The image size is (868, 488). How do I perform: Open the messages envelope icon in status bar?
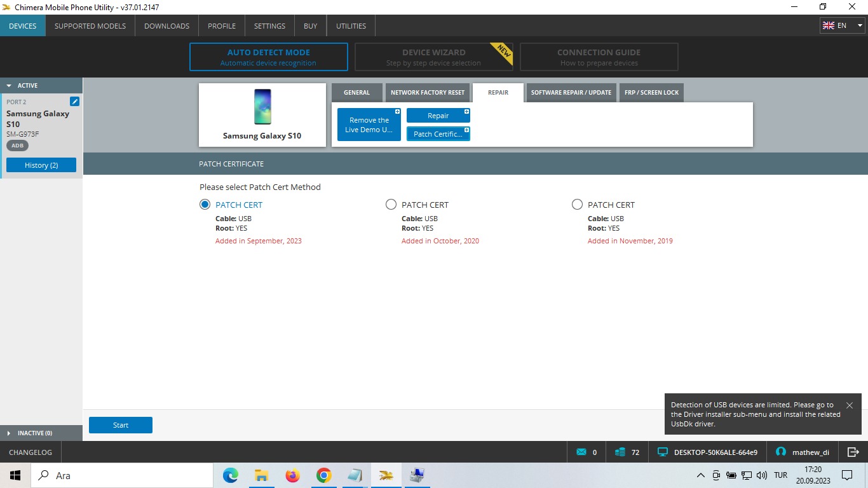[x=581, y=452]
